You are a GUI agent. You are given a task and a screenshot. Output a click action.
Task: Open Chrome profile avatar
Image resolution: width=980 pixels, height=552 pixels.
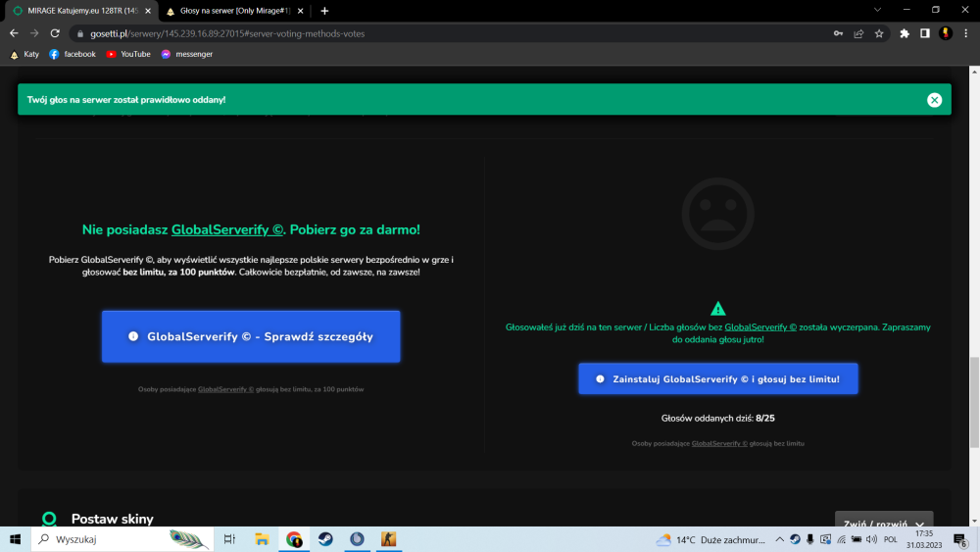point(946,33)
